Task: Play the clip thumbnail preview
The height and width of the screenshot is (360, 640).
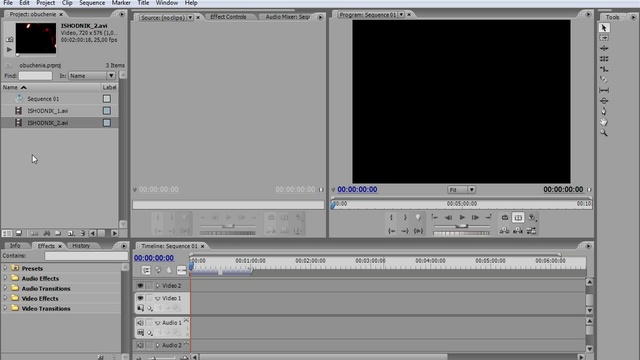Action: (9, 49)
